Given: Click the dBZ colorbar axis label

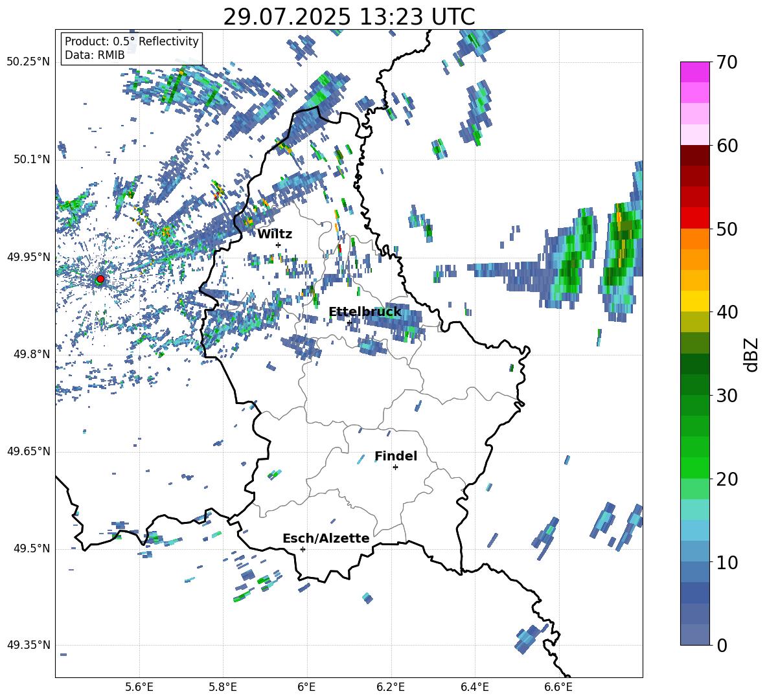Looking at the screenshot, I should point(752,354).
